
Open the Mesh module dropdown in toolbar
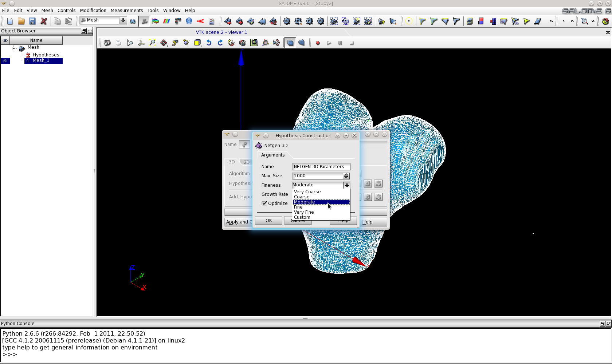123,20
